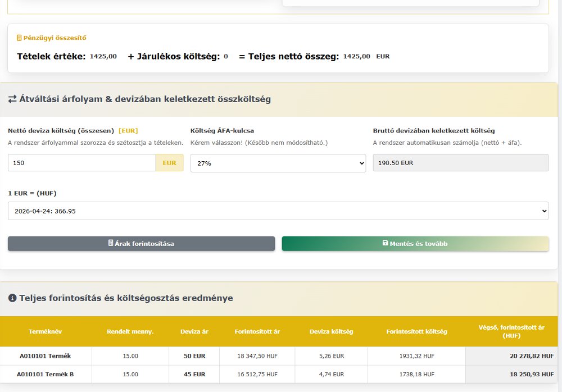This screenshot has width=562, height=392.
Task: Click the Mentés és tovább button
Action: [415, 243]
